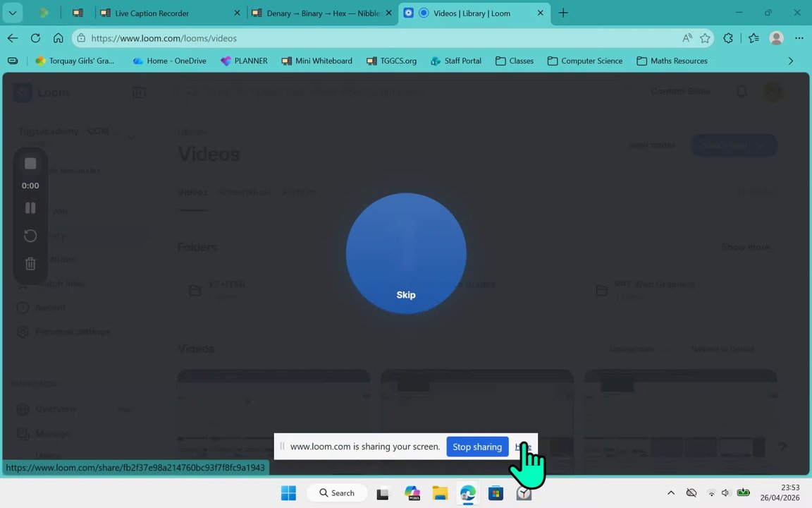Toggle the Loom sidebar collapse icon
This screenshot has width=812, height=508.
pos(139,93)
